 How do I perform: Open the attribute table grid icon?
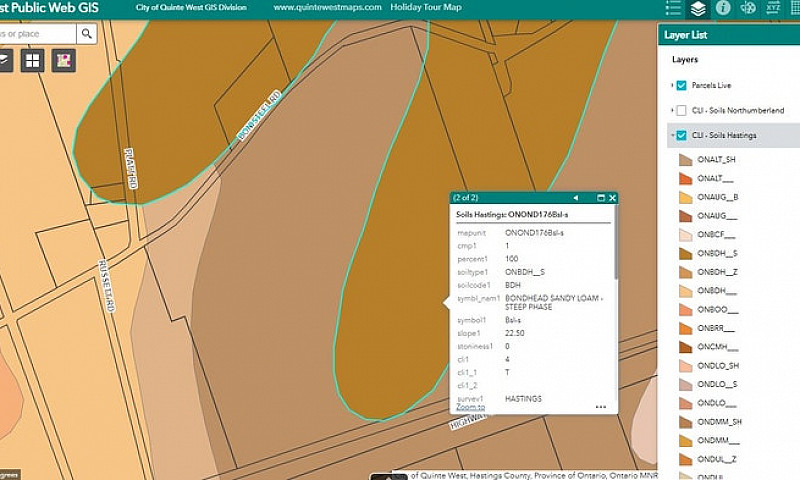point(795,8)
